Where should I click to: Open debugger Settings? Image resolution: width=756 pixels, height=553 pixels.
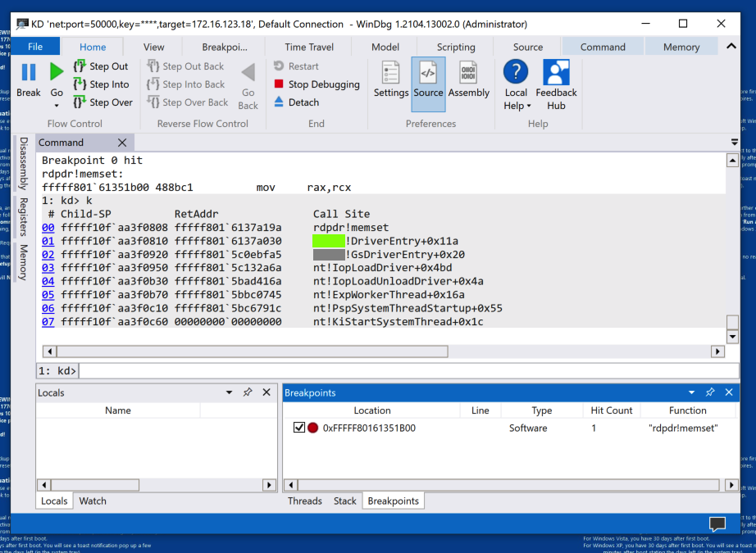(391, 79)
